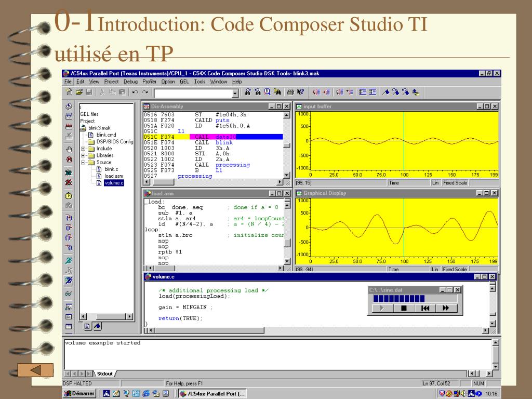This screenshot has height=399, width=532.
Task: Click the Toggle Probe Point bug icon
Action: pos(69,172)
